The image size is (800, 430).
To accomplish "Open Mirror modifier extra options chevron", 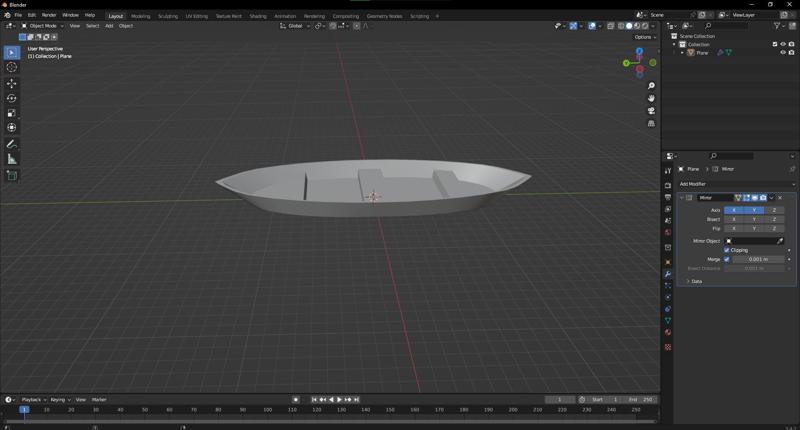I will 771,197.
